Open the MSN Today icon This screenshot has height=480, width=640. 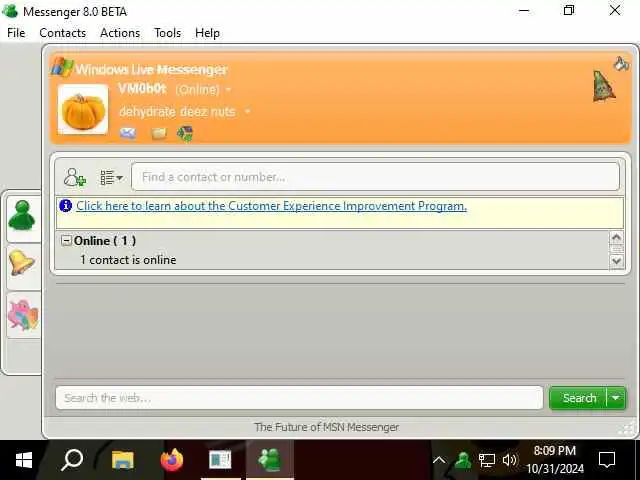click(x=185, y=133)
